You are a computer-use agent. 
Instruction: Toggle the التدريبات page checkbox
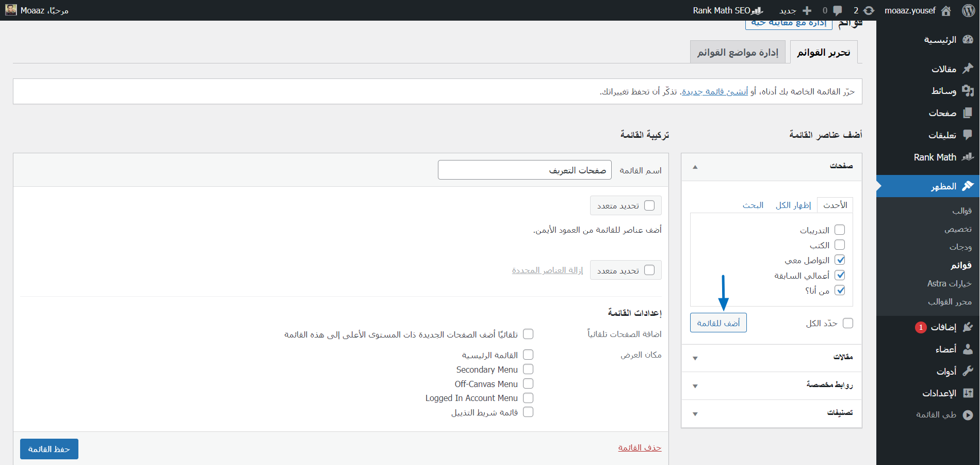(840, 230)
